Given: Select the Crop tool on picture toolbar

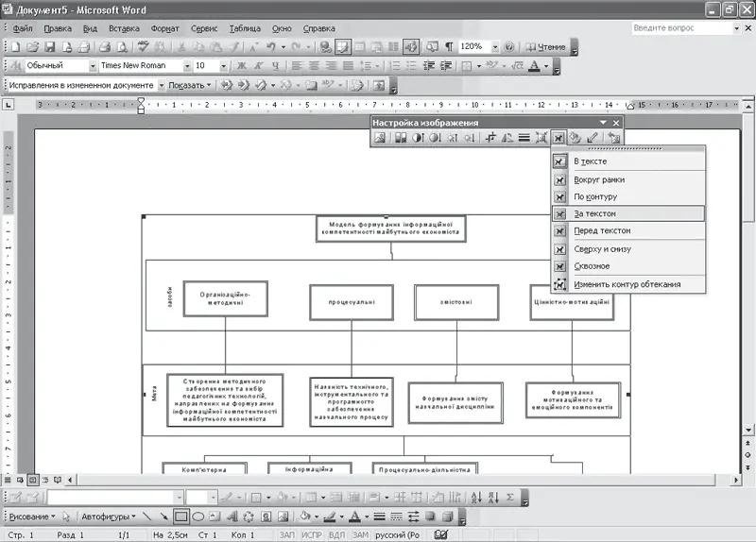Looking at the screenshot, I should [x=490, y=138].
